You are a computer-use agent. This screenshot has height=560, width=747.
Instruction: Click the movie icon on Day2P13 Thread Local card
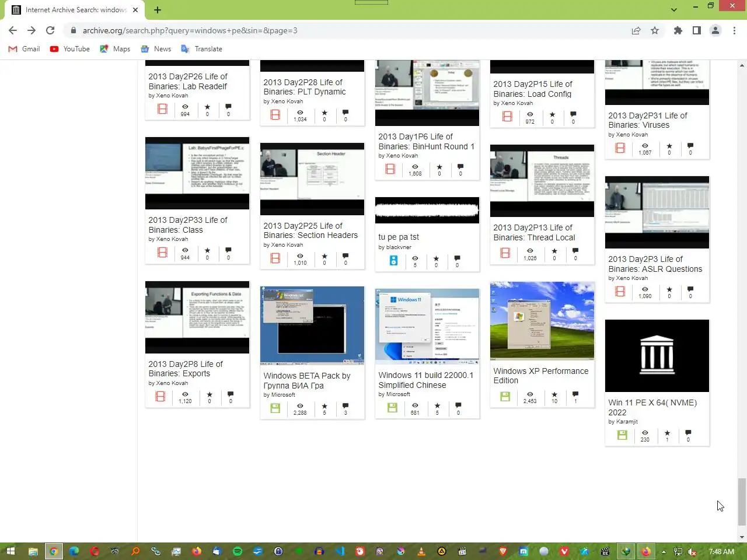point(505,253)
